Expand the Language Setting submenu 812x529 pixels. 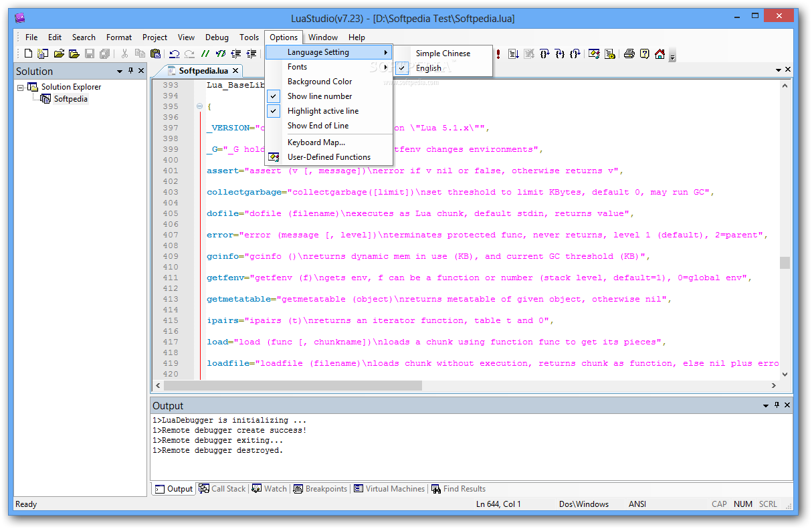coord(328,52)
